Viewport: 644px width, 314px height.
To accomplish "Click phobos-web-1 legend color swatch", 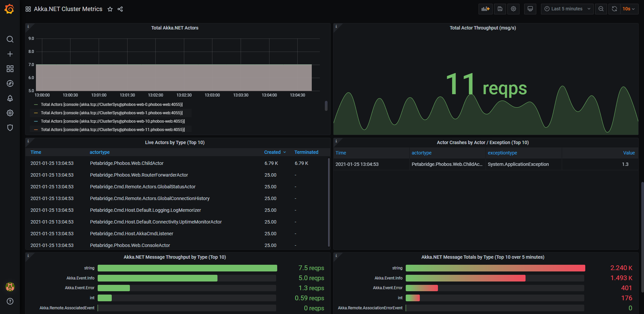I will click(x=36, y=113).
